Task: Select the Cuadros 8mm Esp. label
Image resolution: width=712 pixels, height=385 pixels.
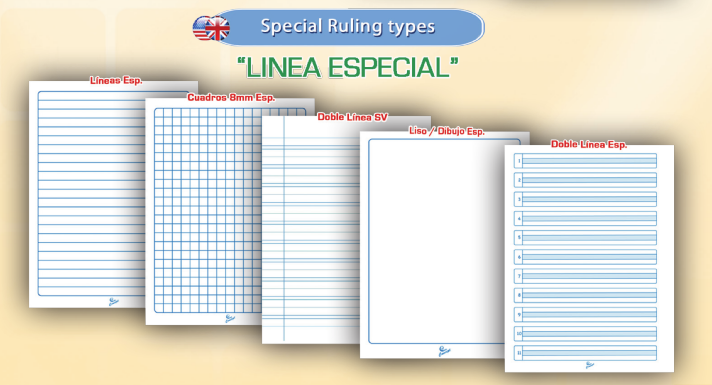Action: 231,98
